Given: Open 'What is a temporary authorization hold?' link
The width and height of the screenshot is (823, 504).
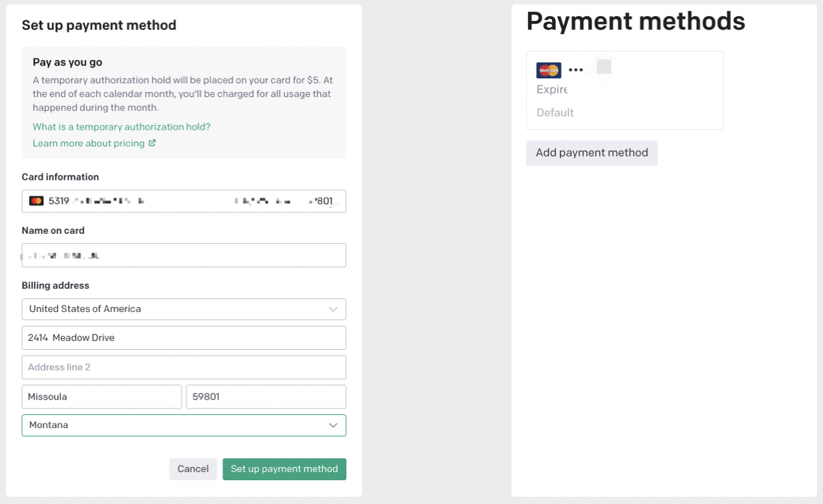Looking at the screenshot, I should (x=122, y=127).
